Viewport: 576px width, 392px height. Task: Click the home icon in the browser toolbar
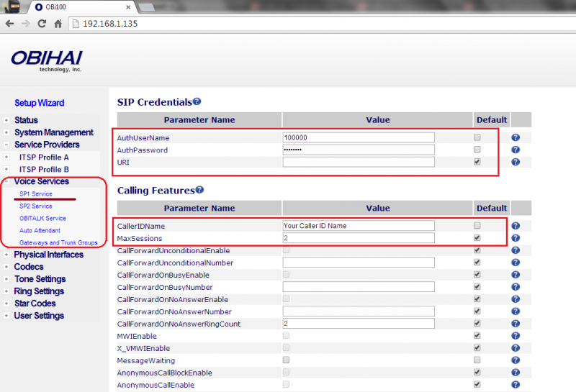pyautogui.click(x=58, y=24)
